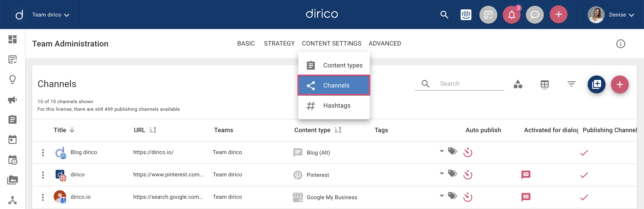Toggle auto publish for the Pinterest channel
The image size is (644, 209).
click(468, 175)
